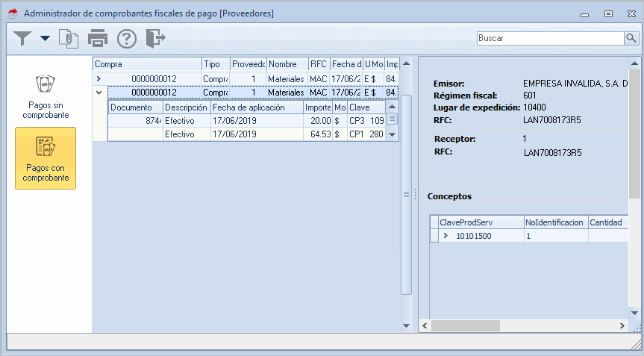Image resolution: width=644 pixels, height=356 pixels.
Task: Click the ClaveProdServ column header
Action: [x=481, y=222]
